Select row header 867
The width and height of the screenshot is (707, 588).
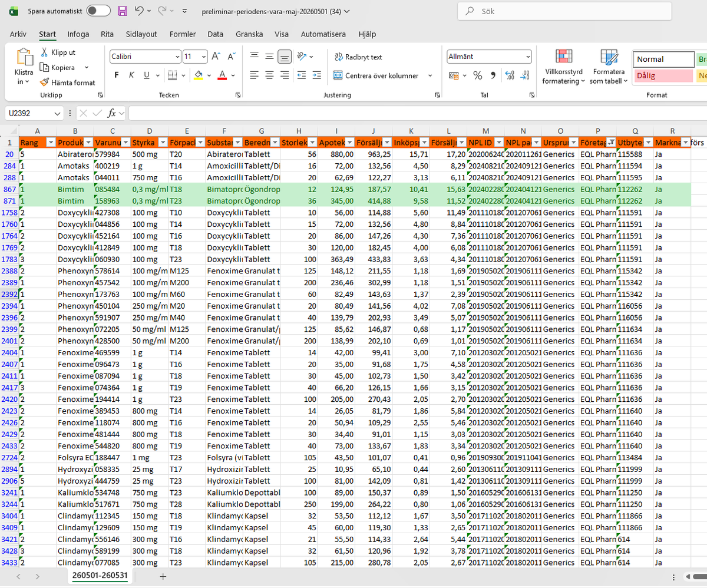pos(9,190)
